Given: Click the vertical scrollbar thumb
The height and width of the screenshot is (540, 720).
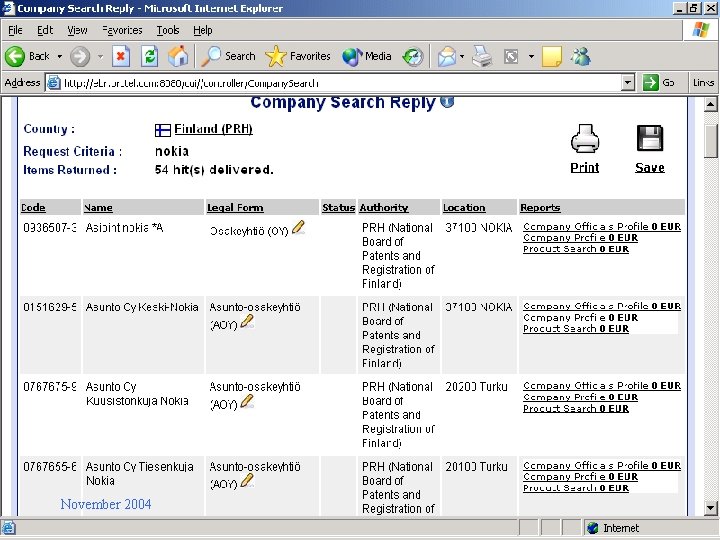Looking at the screenshot, I should point(710,141).
